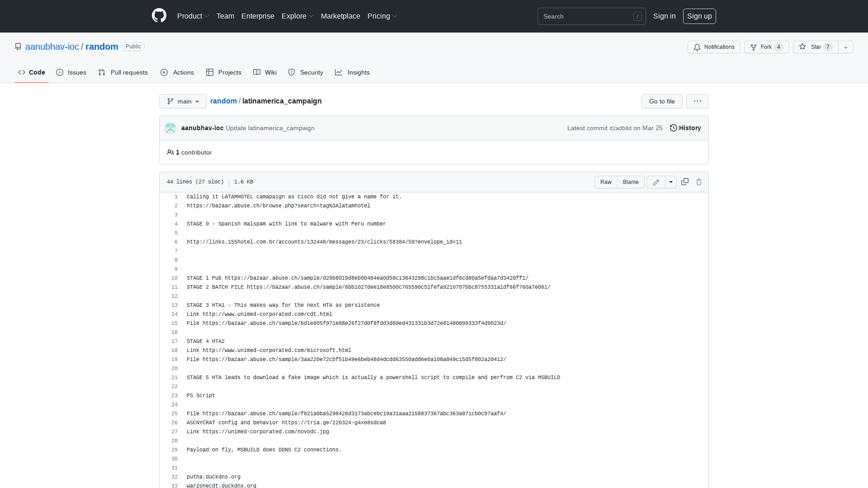Click the STAGE 1 Pub line
Screen dimensions: 868x488
pyautogui.click(x=358, y=278)
